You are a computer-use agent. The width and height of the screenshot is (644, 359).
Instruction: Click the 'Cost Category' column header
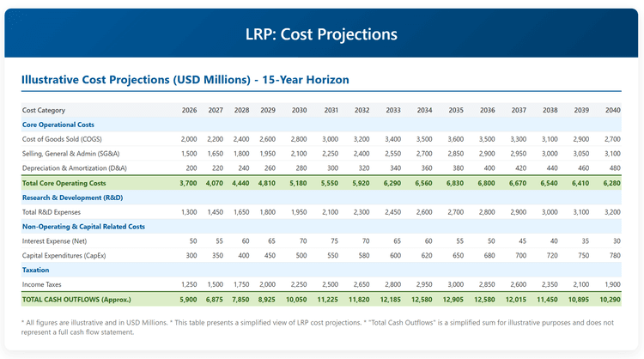(44, 110)
